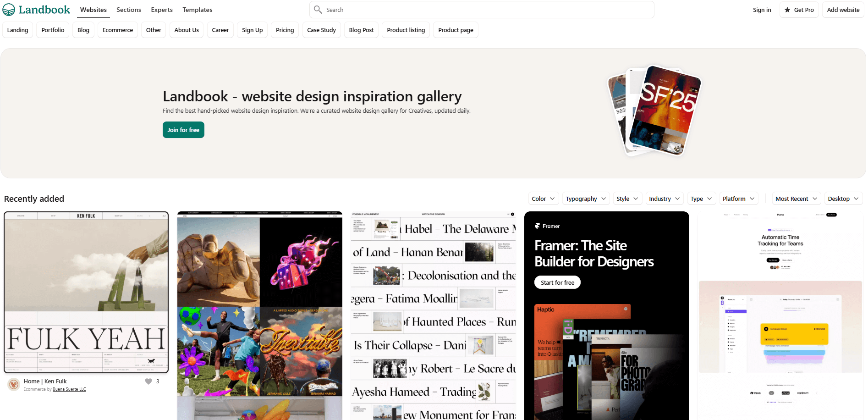The image size is (868, 420).
Task: Open the Most Recent sort dropdown
Action: [797, 199]
